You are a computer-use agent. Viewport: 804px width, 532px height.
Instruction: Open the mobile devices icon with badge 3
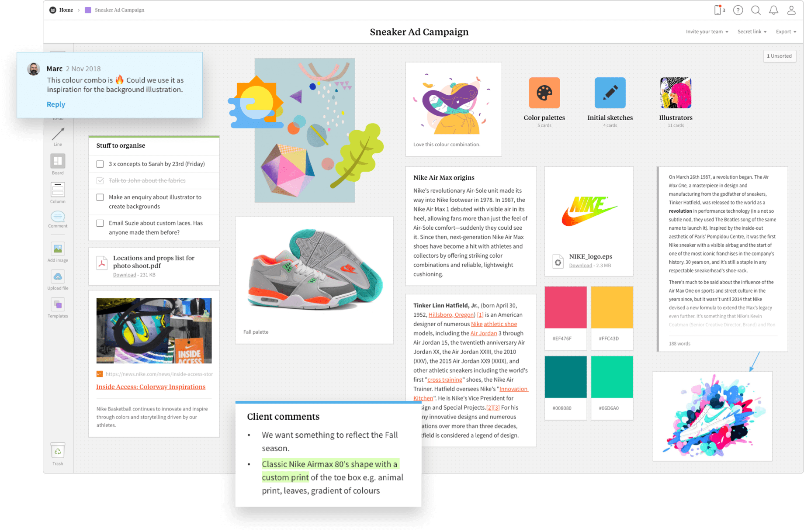click(x=719, y=10)
